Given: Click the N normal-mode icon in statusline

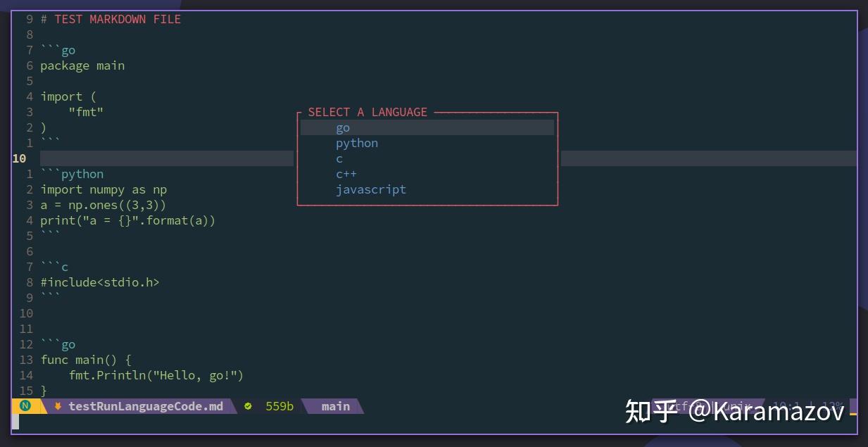Looking at the screenshot, I should 25,406.
